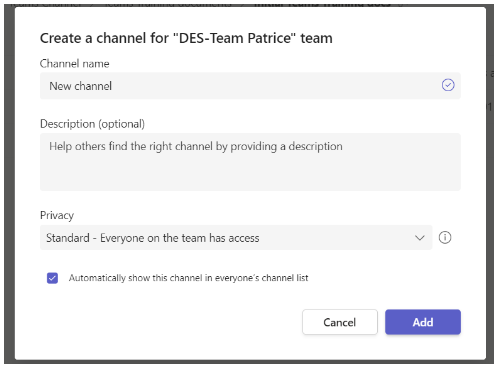Click the Add button
494x368 pixels.
[x=423, y=322]
